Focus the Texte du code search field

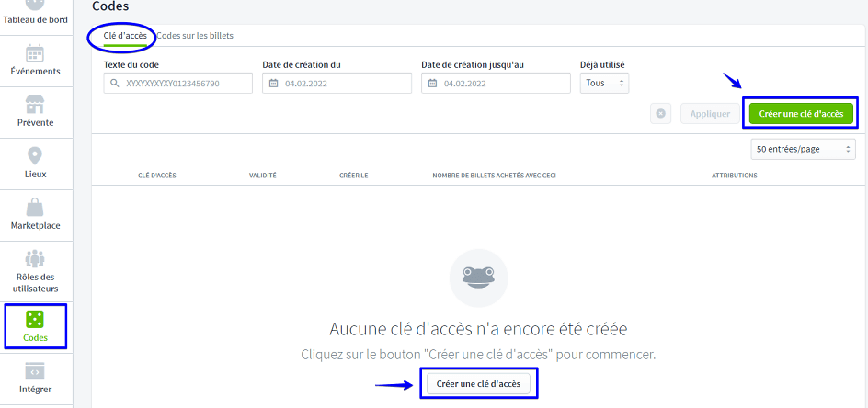178,84
